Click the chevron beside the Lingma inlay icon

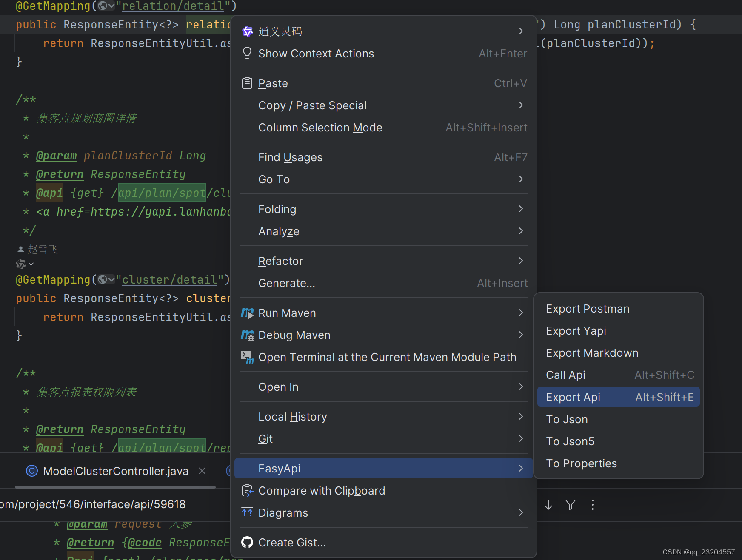(31, 264)
